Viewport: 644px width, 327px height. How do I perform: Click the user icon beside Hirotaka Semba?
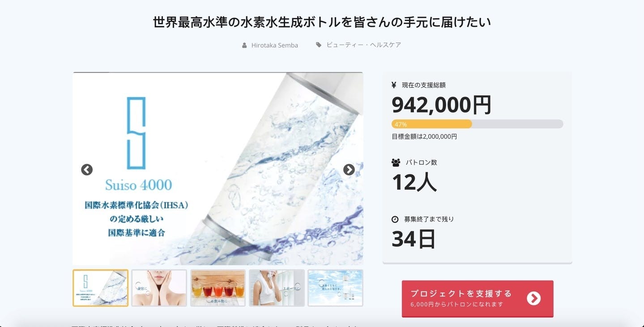244,45
